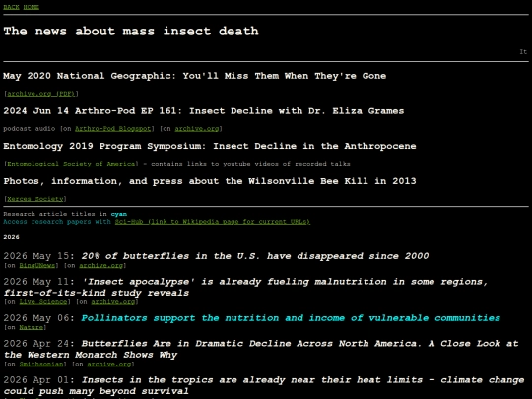Click the date '2026 Apr 24:'

tap(39, 344)
